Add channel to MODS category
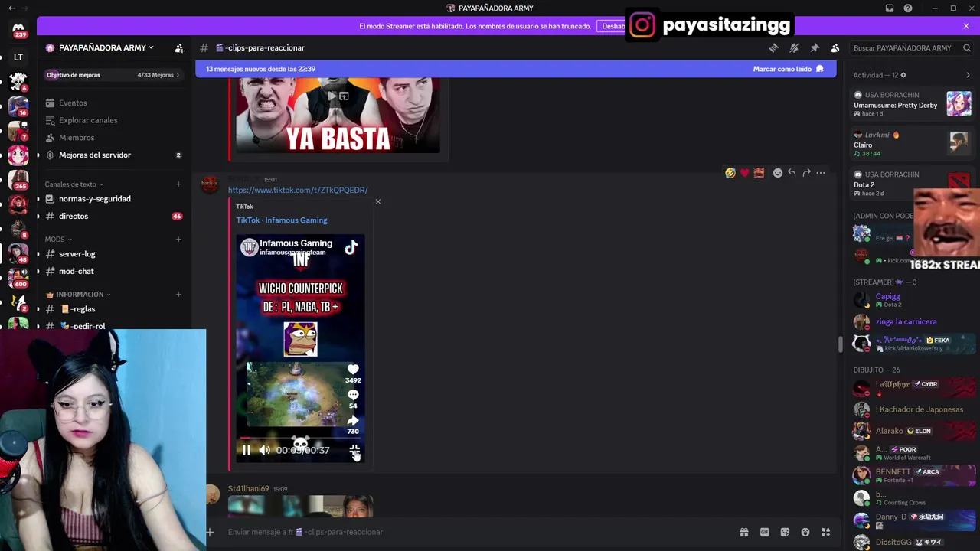Screen dimensions: 980x551 [x=178, y=240]
